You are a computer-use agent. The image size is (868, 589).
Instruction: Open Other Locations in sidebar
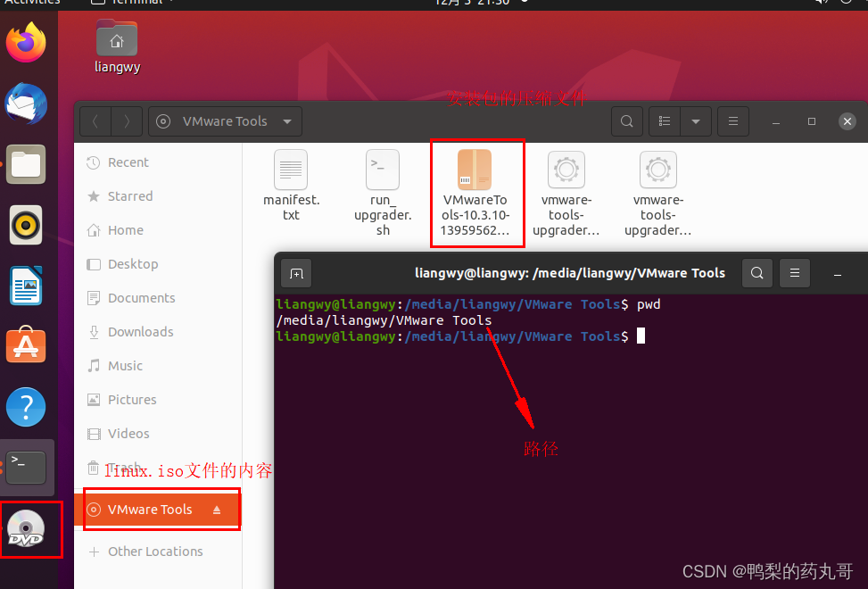coord(158,552)
